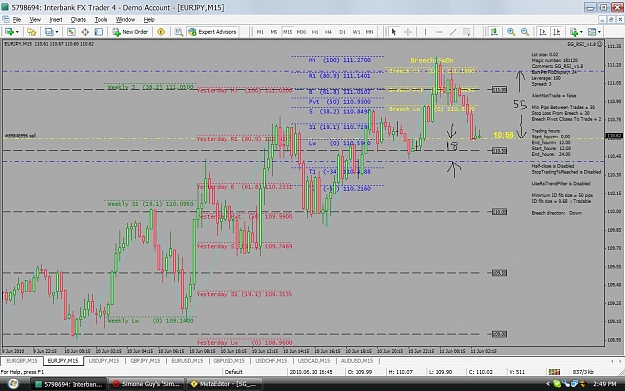The image size is (625, 391).
Task: Open the Interbank FX taskbar button
Action: [68, 384]
